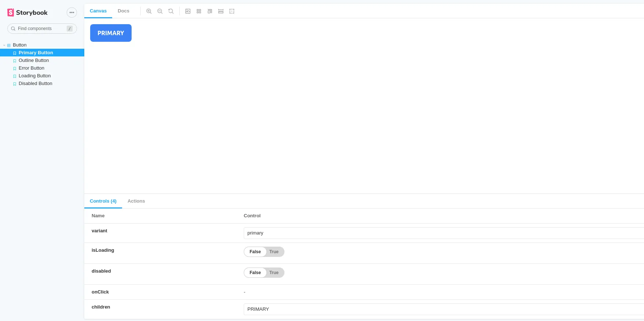Open the background change icon
The image size is (644, 321).
tap(188, 11)
